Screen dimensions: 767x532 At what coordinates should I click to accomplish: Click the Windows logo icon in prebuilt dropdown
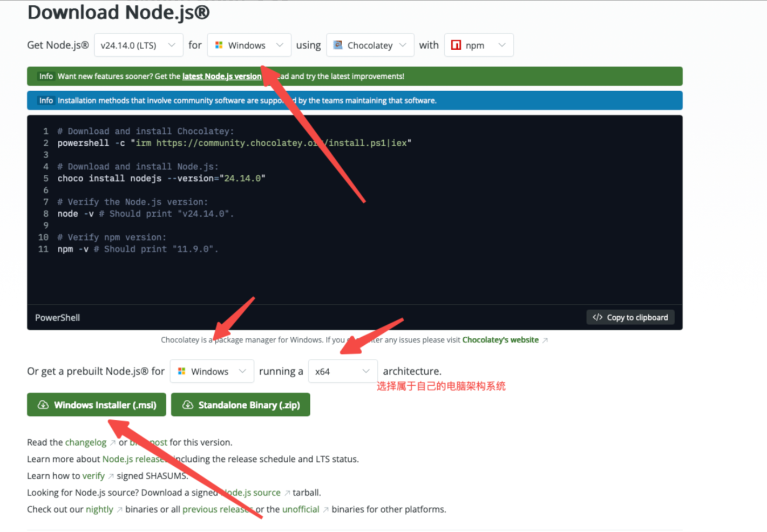182,371
